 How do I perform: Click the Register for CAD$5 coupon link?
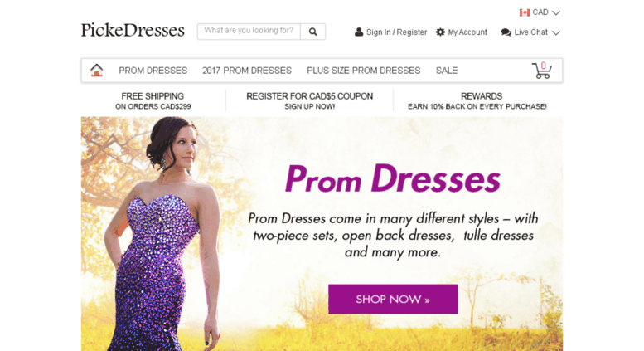tap(310, 101)
